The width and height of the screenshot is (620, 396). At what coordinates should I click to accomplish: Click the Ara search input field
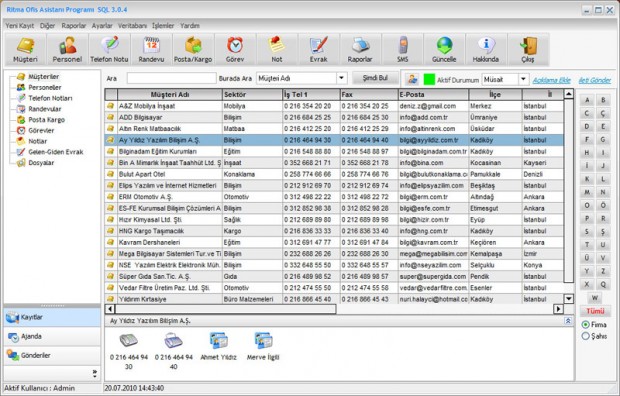click(172, 78)
